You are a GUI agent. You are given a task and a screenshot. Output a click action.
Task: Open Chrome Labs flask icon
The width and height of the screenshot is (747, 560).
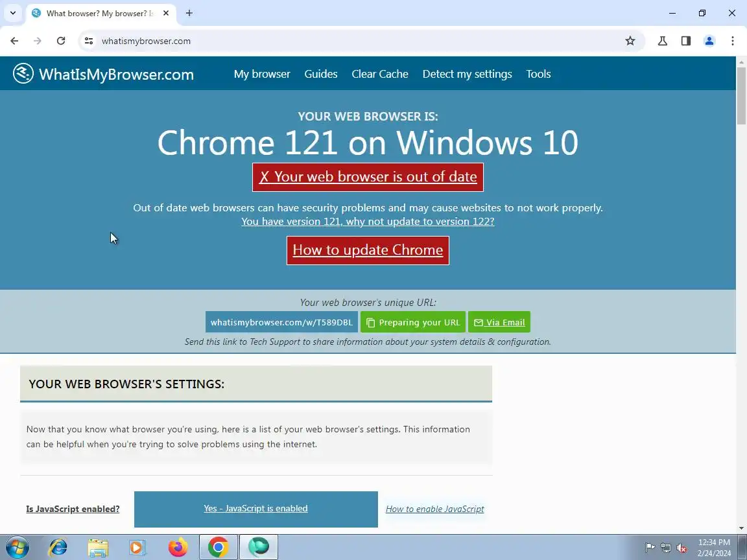pyautogui.click(x=663, y=41)
